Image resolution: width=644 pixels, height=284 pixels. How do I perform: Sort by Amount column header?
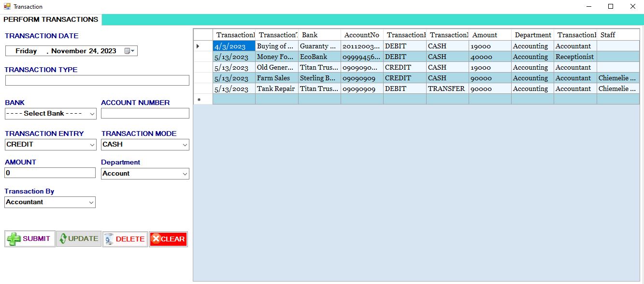490,35
